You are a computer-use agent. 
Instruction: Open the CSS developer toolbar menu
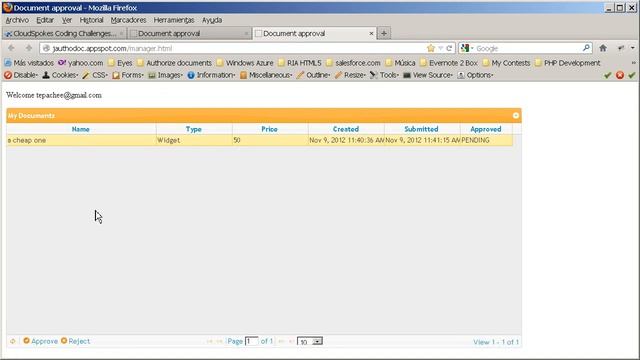(x=95, y=75)
